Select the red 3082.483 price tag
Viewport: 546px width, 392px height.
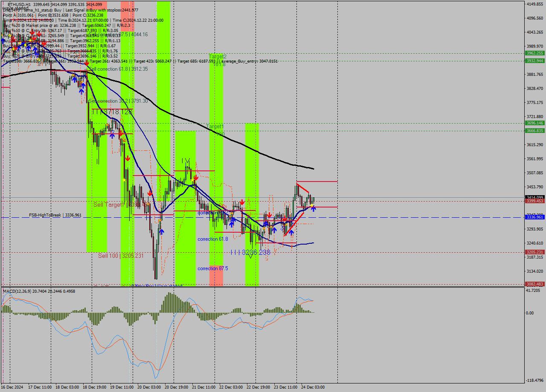(x=535, y=284)
